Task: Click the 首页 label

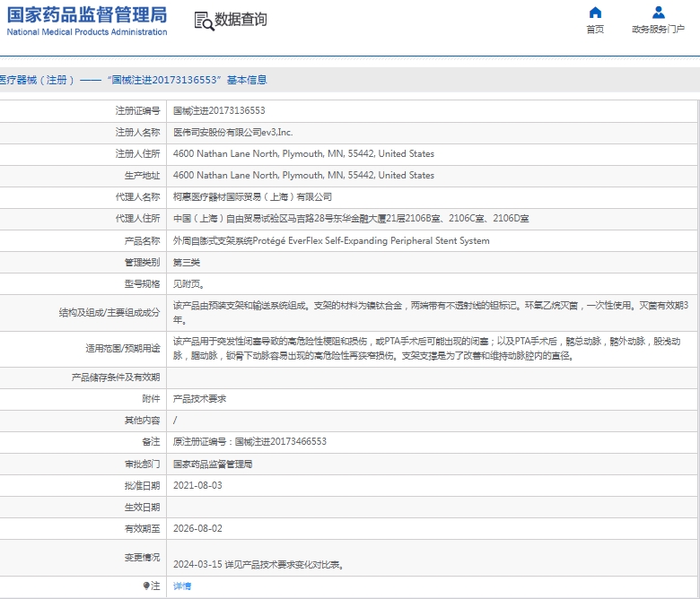Action: click(x=595, y=30)
